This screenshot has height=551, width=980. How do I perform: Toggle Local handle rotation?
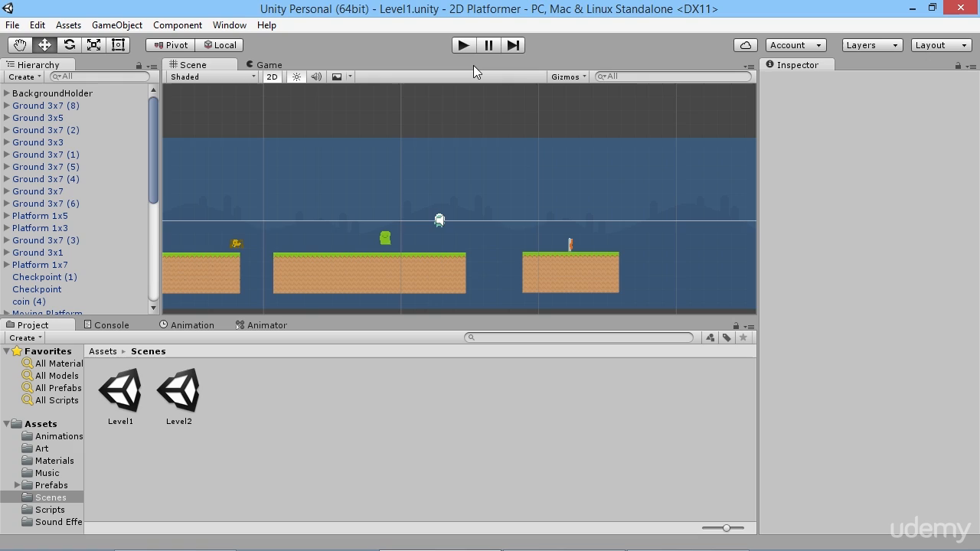tap(219, 45)
